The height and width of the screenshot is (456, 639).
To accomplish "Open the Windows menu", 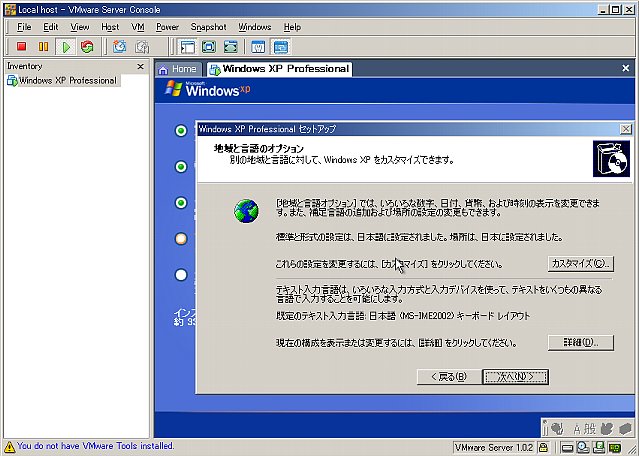I will [x=255, y=27].
